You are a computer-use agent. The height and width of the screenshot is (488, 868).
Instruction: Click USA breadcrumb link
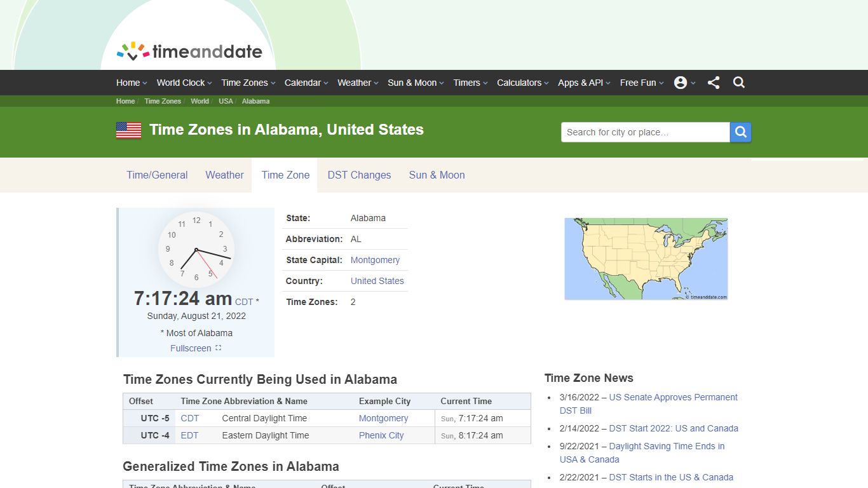pos(226,101)
